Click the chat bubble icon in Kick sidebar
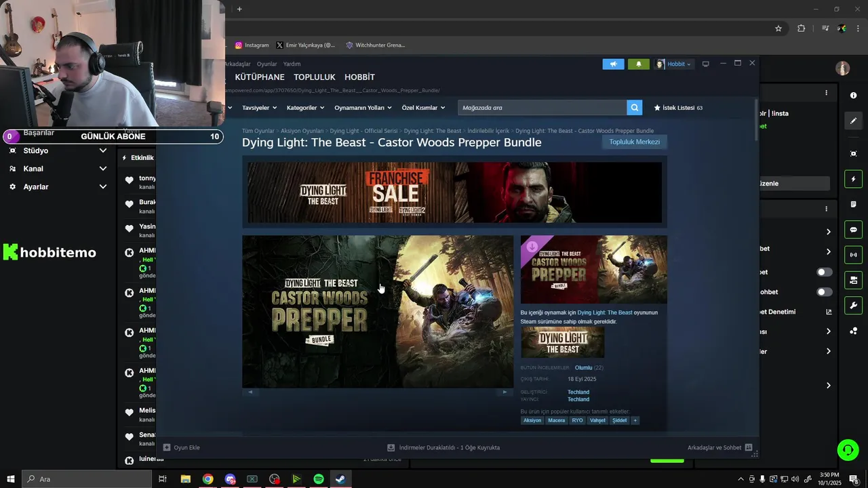This screenshot has height=488, width=868. [853, 230]
